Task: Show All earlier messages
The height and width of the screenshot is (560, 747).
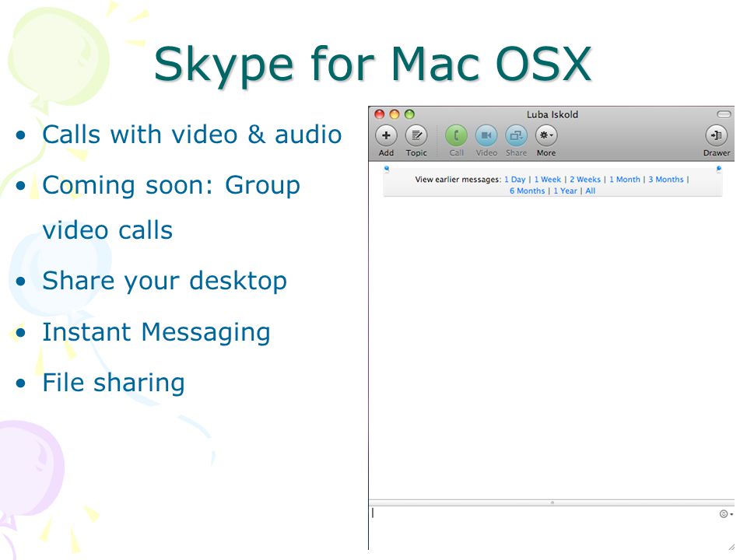Action: tap(591, 191)
